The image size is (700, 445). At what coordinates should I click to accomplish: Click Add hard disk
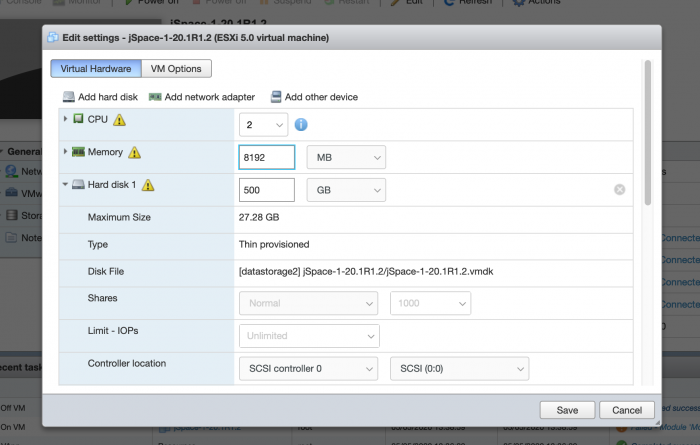click(100, 97)
